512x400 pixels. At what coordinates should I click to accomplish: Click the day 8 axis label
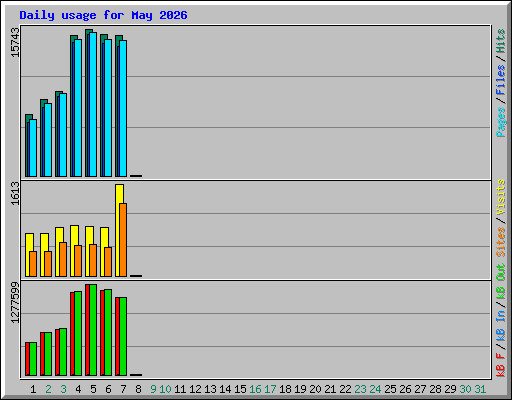pyautogui.click(x=138, y=389)
